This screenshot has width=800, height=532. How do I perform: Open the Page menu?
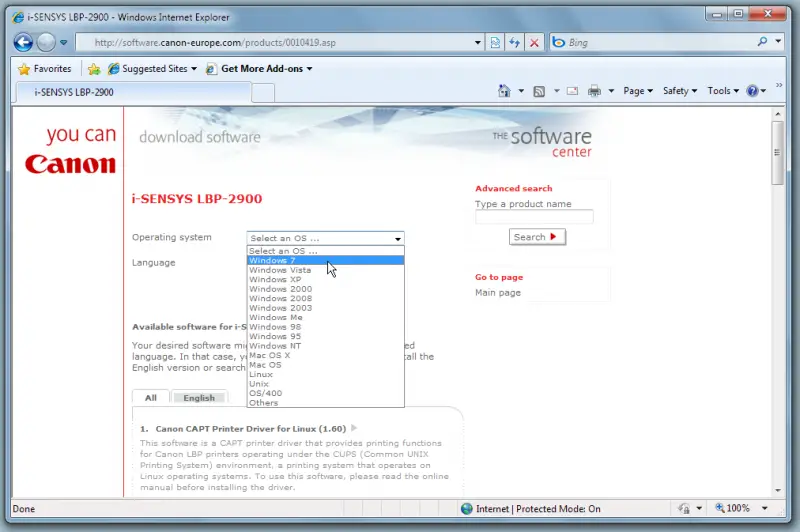click(x=638, y=91)
